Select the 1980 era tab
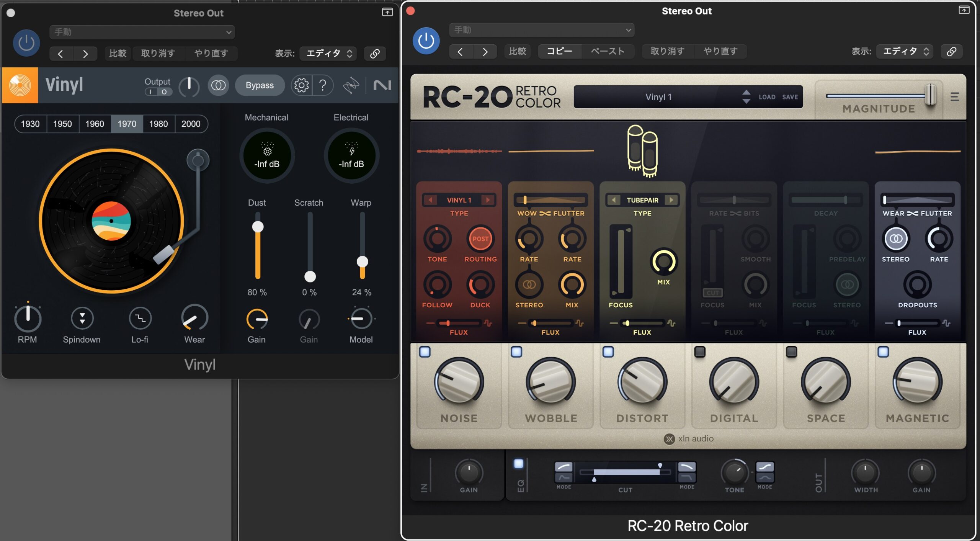The image size is (980, 541). pyautogui.click(x=159, y=124)
